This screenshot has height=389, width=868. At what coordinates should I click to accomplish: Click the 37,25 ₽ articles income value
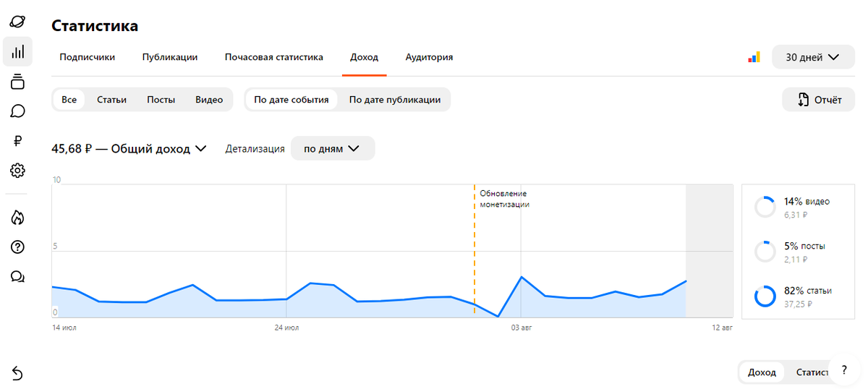(798, 304)
